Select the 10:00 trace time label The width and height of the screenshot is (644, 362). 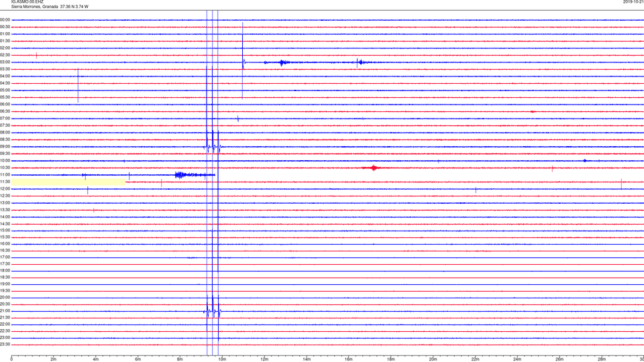(5, 160)
